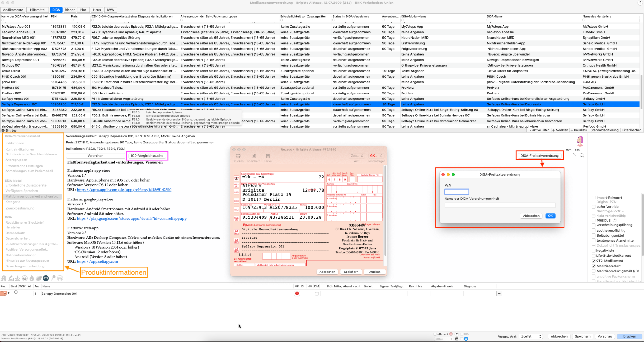Image resolution: width=644 pixels, height=342 pixels.
Task: Click the capsule pill filter icon
Action: click(x=39, y=278)
